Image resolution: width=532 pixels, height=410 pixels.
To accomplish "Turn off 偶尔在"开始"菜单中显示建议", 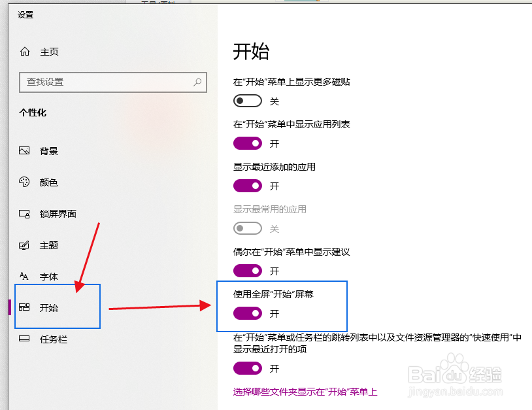I will tap(247, 271).
